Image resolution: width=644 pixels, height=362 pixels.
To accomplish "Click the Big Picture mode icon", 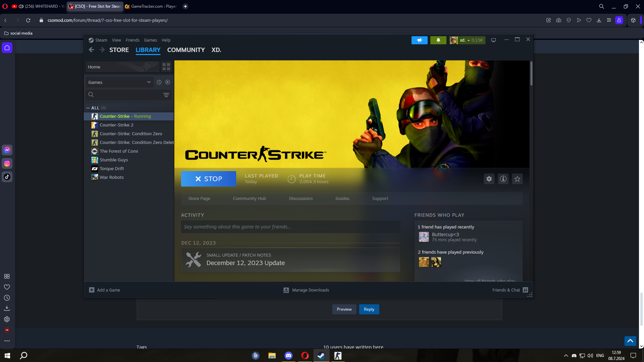I will [x=493, y=40].
